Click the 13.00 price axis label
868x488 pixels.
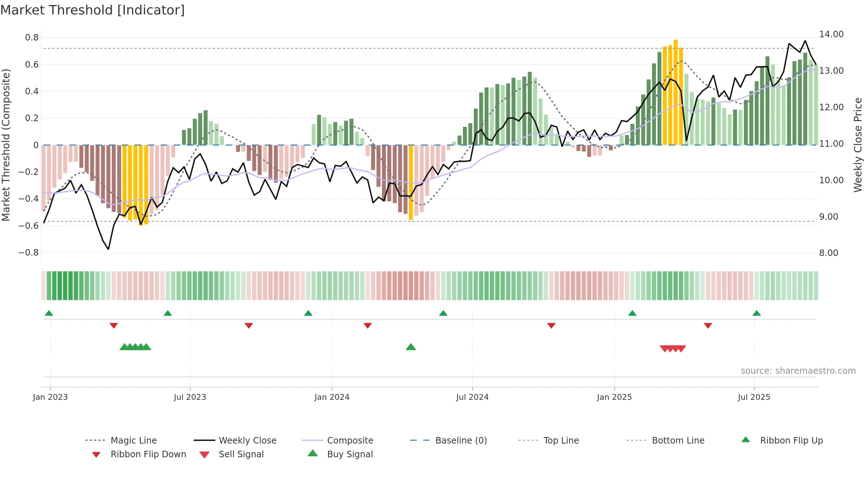pos(831,71)
